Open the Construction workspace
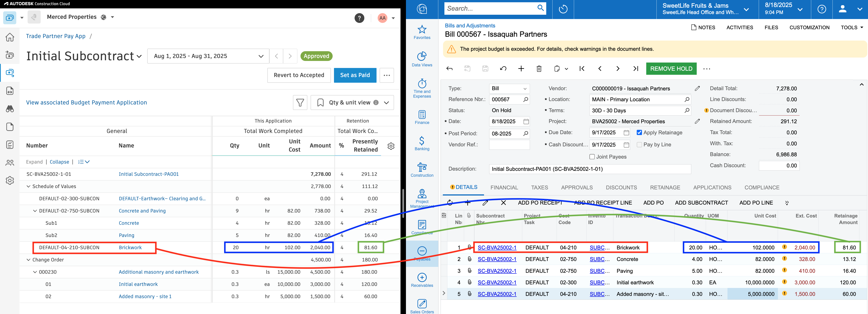This screenshot has height=314, width=868. pyautogui.click(x=422, y=170)
